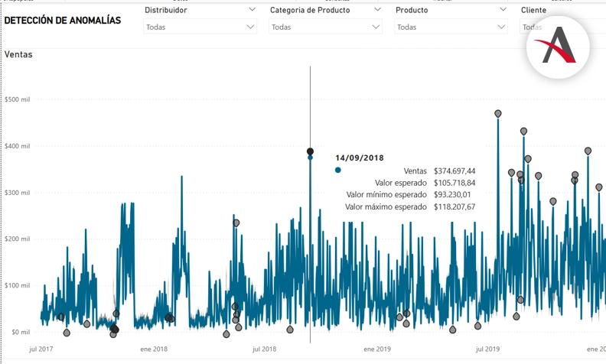Click the Cliente slicer header label
This screenshot has height=364, width=606.
[533, 10]
